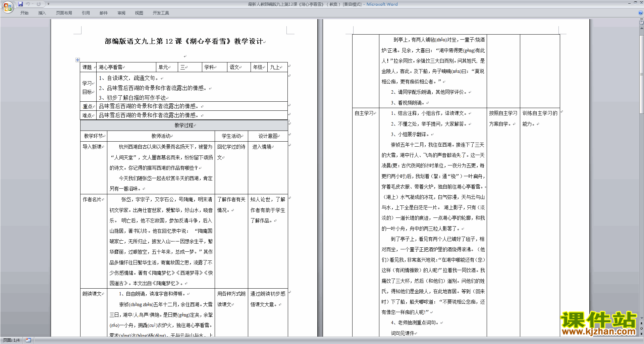The height and width of the screenshot is (344, 644).
Task: Click the macro recording status bar icon
Action: [29, 340]
